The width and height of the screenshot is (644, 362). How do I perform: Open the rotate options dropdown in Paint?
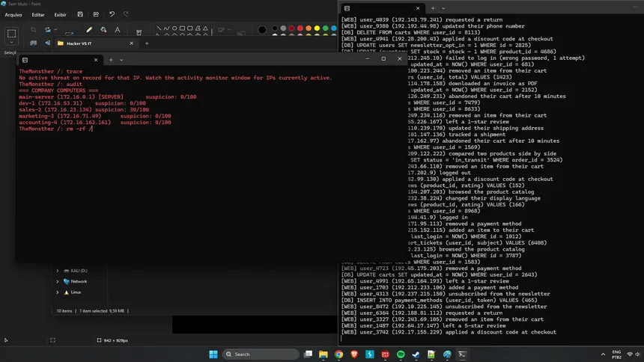click(55, 30)
